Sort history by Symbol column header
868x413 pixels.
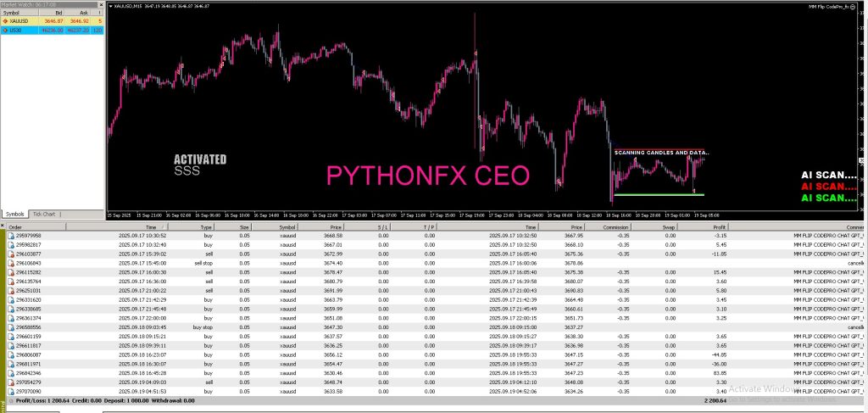[275, 227]
